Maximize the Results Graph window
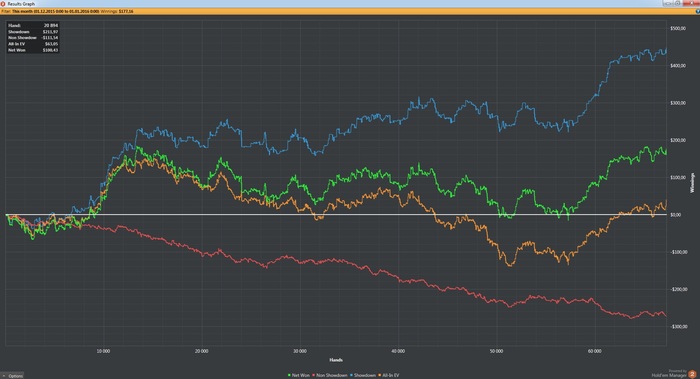Viewport: 700px width, 379px height. tap(678, 3)
